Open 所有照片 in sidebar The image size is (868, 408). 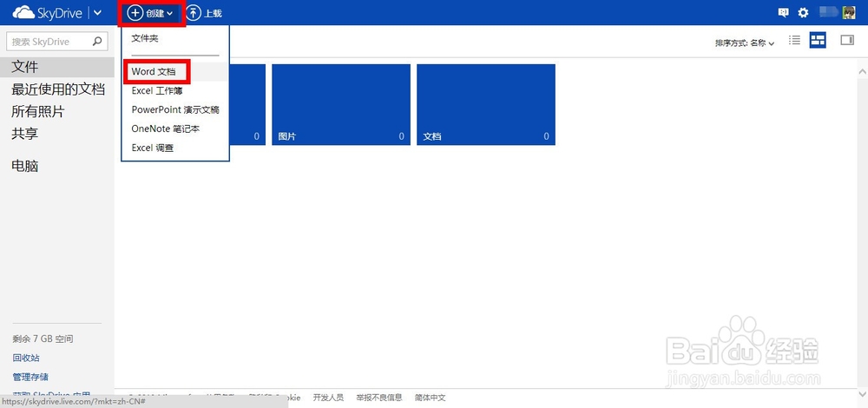[x=37, y=111]
